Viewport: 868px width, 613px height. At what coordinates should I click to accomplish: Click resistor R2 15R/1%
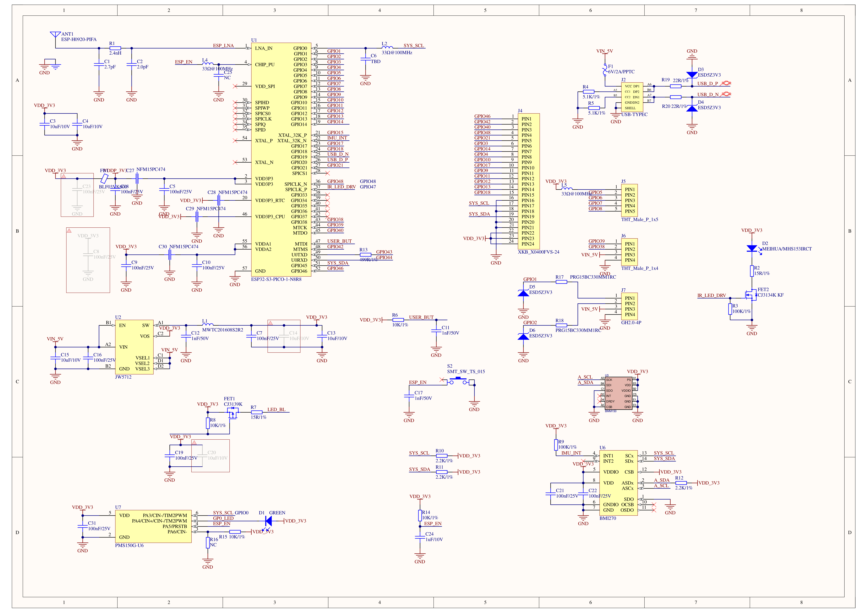(x=752, y=271)
